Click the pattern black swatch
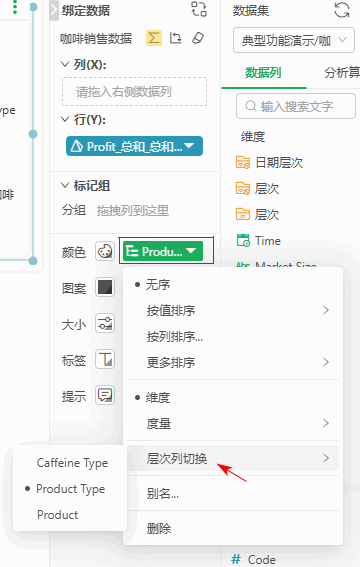The height and width of the screenshot is (567, 360). (x=105, y=287)
